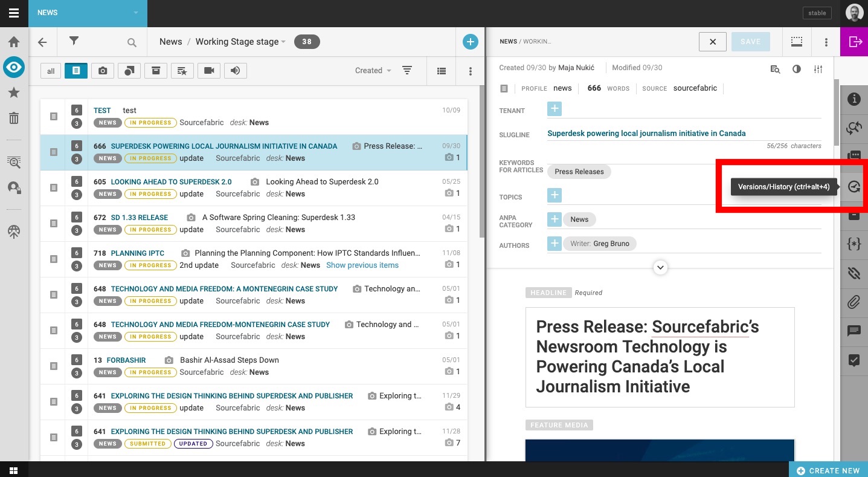The height and width of the screenshot is (477, 868).
Task: Expand article metadata chevron
Action: click(661, 267)
